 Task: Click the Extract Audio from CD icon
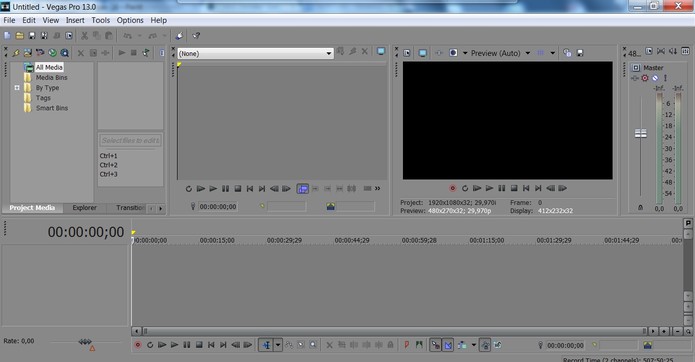[40, 53]
